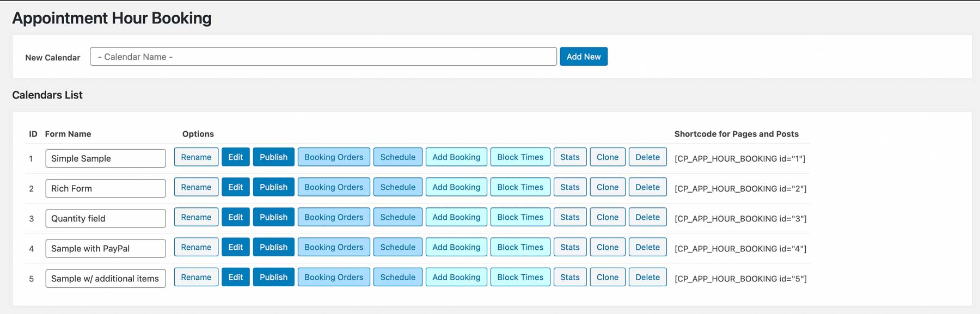Rename the Simple Sample calendar
The height and width of the screenshot is (314, 980).
click(x=196, y=157)
